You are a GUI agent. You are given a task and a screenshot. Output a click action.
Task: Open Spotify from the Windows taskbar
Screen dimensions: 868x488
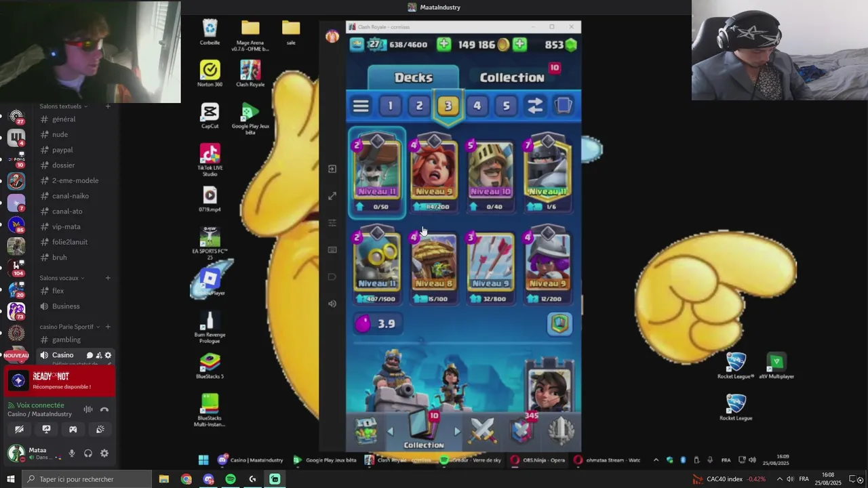[231, 479]
